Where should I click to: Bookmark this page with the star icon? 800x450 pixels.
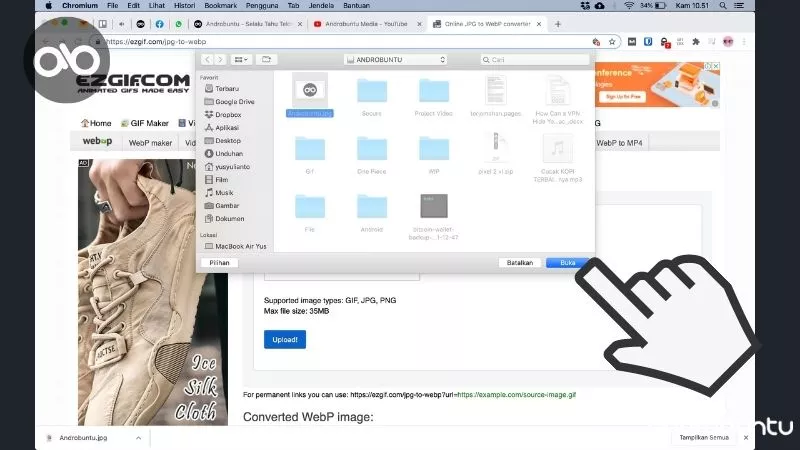(612, 42)
